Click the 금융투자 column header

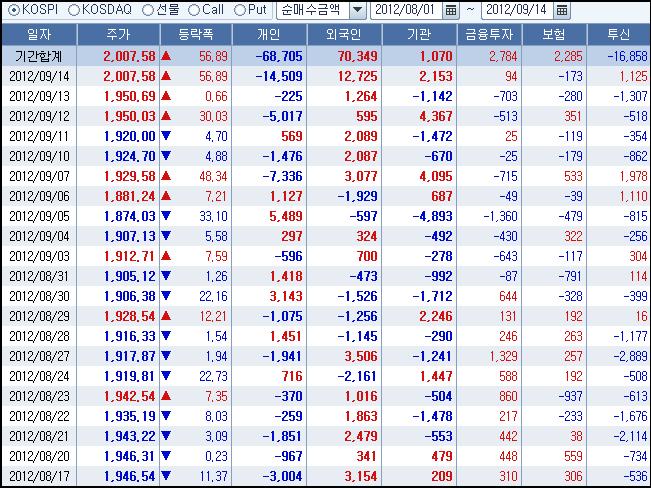click(x=489, y=34)
